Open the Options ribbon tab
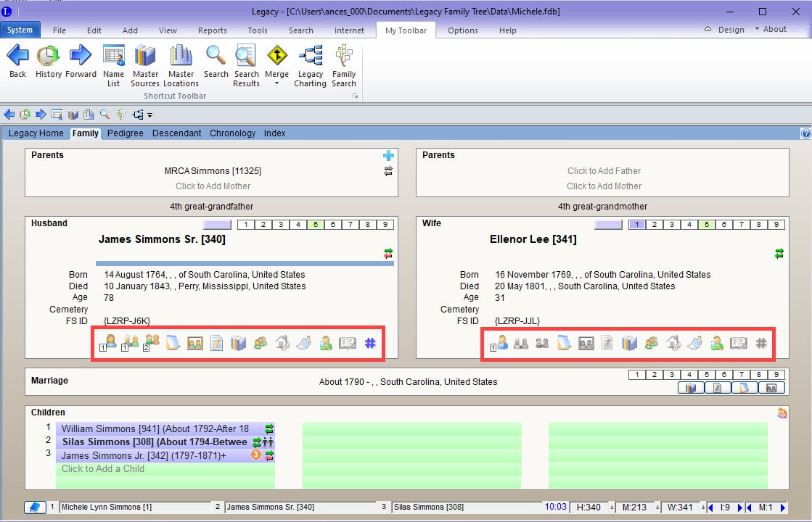Screen dimensions: 812x522 point(463,30)
